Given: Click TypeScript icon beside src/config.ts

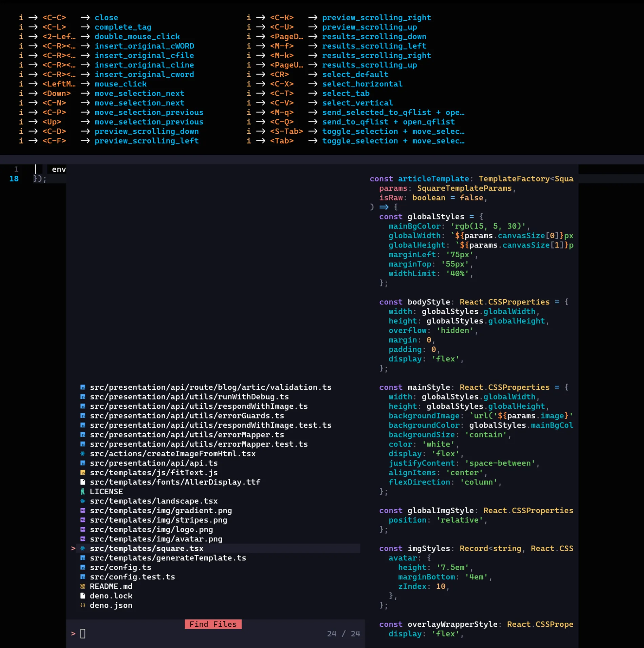Looking at the screenshot, I should (x=83, y=567).
